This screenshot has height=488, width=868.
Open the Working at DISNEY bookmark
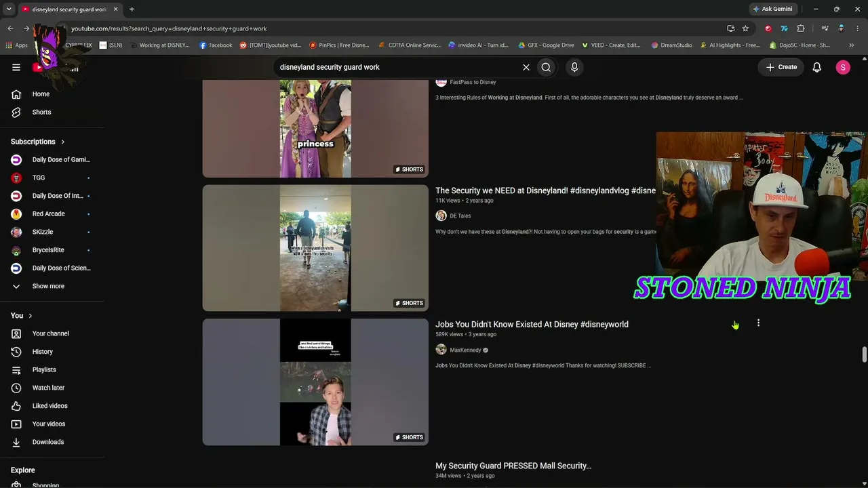click(x=159, y=45)
